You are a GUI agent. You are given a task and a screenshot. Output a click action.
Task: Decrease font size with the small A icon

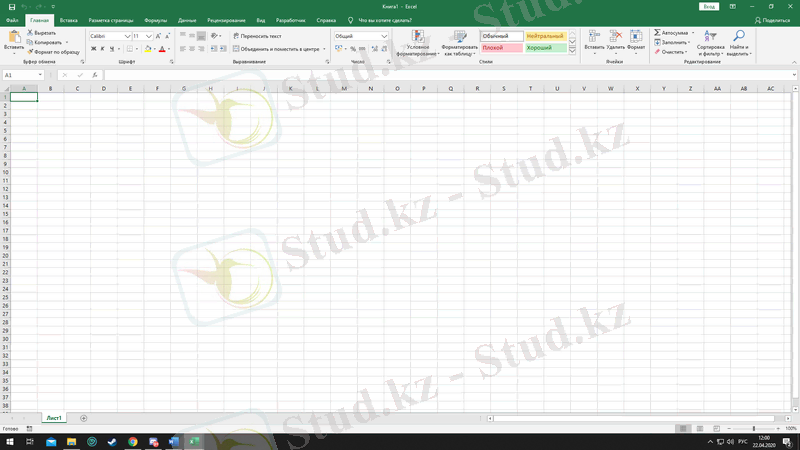click(167, 36)
